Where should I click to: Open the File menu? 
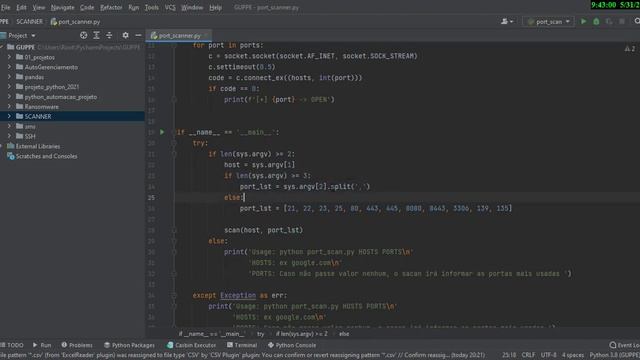coord(5,7)
